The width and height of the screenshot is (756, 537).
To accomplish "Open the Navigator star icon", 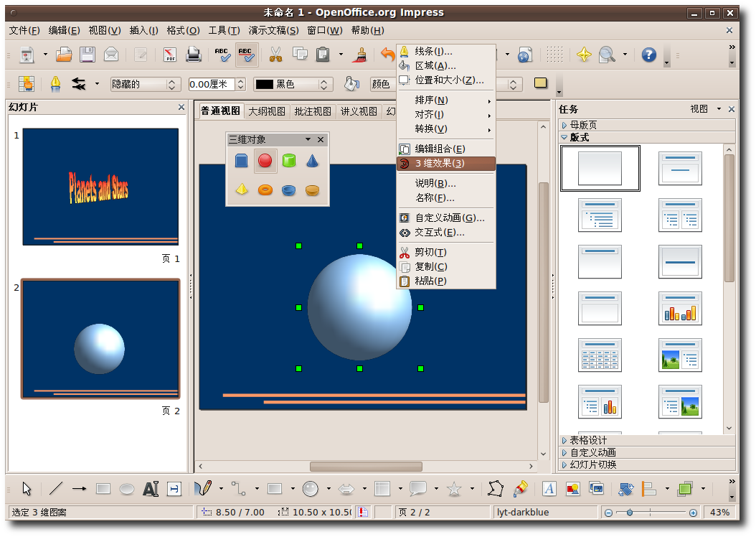I will [x=584, y=54].
